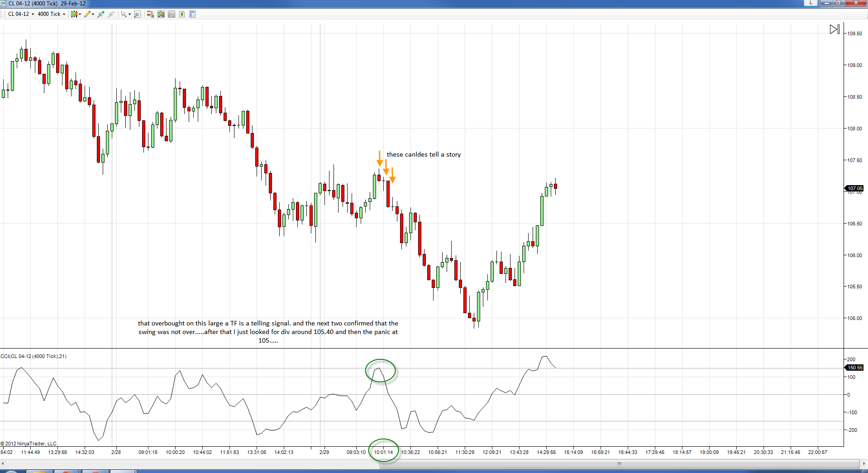This screenshot has width=868, height=473.
Task: Click the 107.05 current price marker
Action: click(854, 188)
